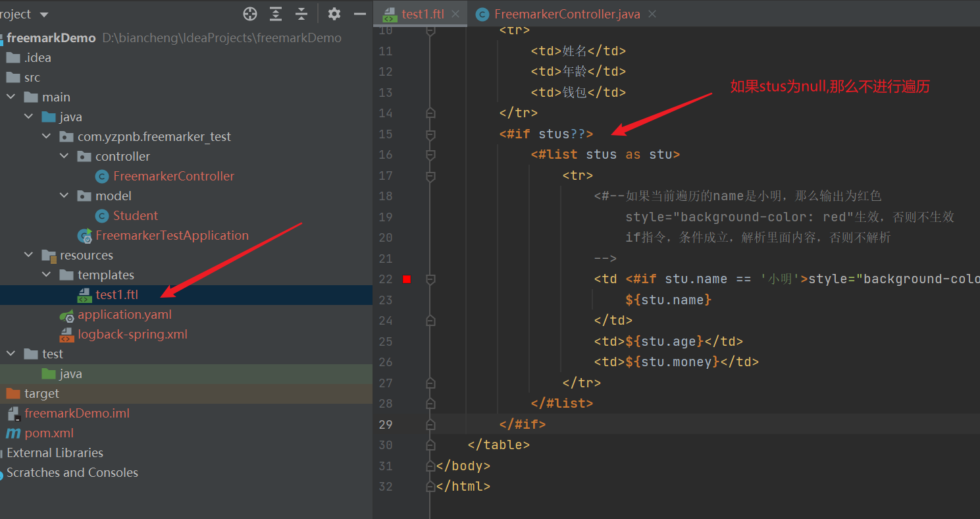Collapse the test folder
980x519 pixels.
tap(11, 354)
